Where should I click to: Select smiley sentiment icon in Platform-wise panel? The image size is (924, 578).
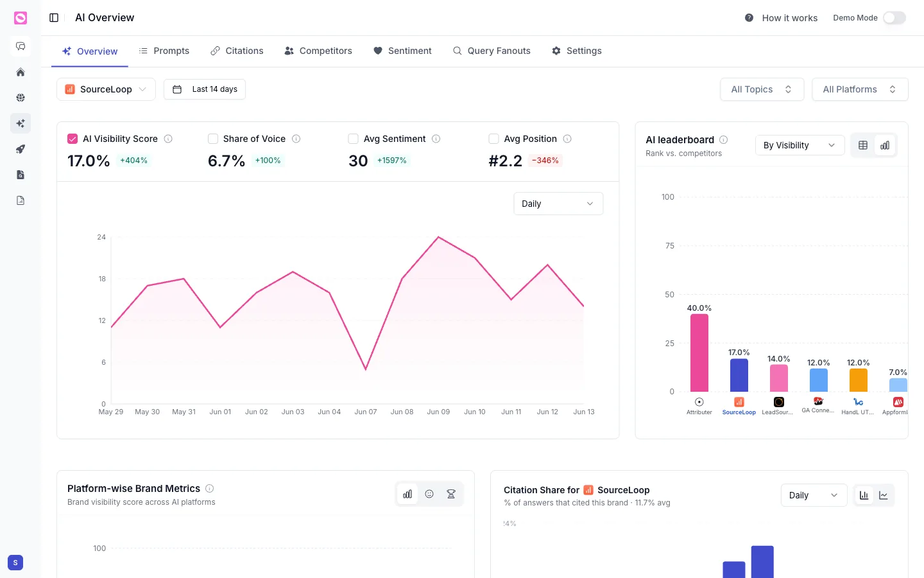pos(429,494)
